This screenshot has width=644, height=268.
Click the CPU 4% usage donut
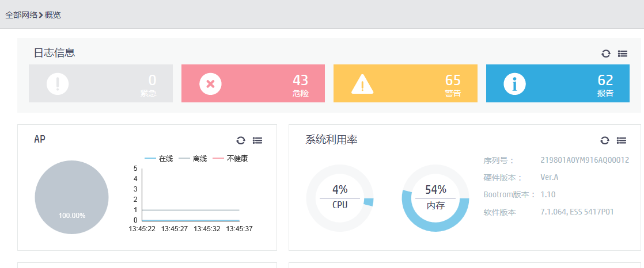[x=340, y=198]
